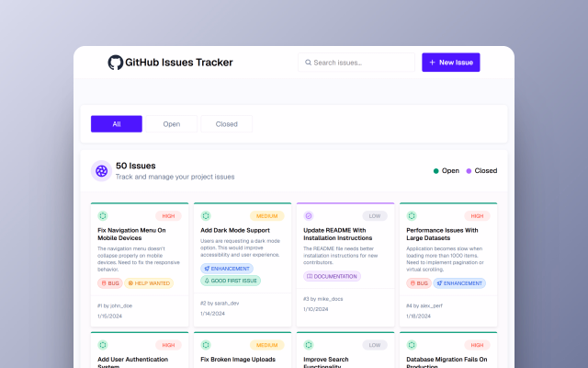Open issue Fix Navigation Menu On Mobile Devices
Image resolution: width=588 pixels, height=368 pixels.
(x=131, y=234)
